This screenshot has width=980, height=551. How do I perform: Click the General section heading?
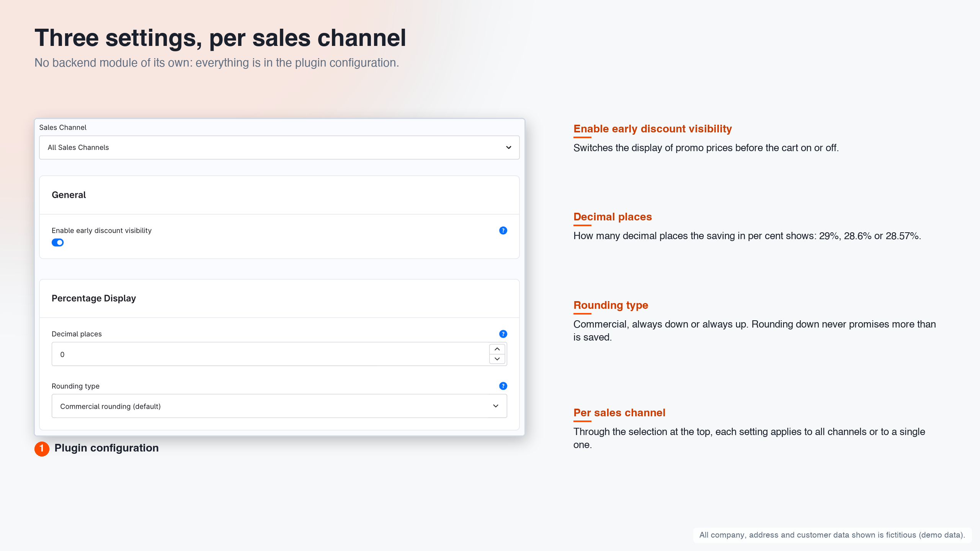click(x=69, y=195)
